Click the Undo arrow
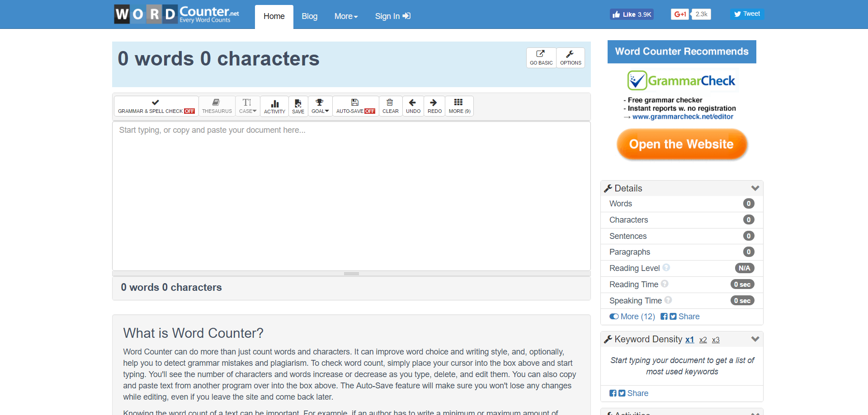 [413, 106]
